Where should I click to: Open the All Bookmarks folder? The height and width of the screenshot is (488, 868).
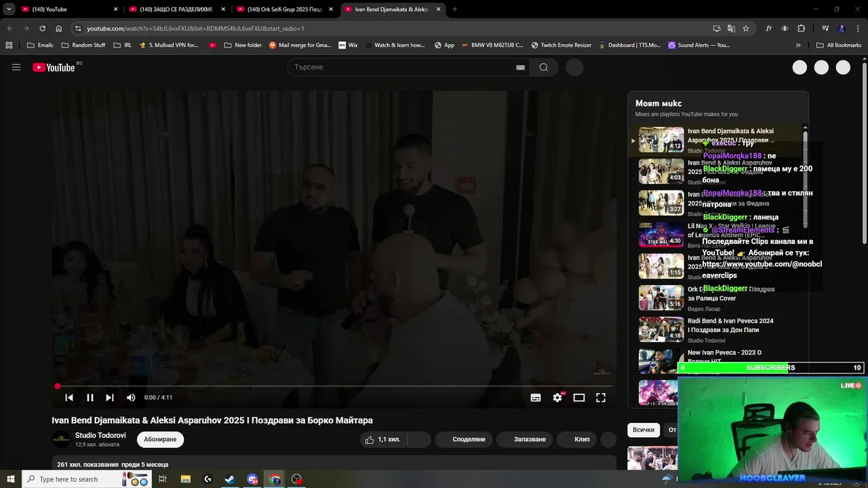(x=839, y=45)
